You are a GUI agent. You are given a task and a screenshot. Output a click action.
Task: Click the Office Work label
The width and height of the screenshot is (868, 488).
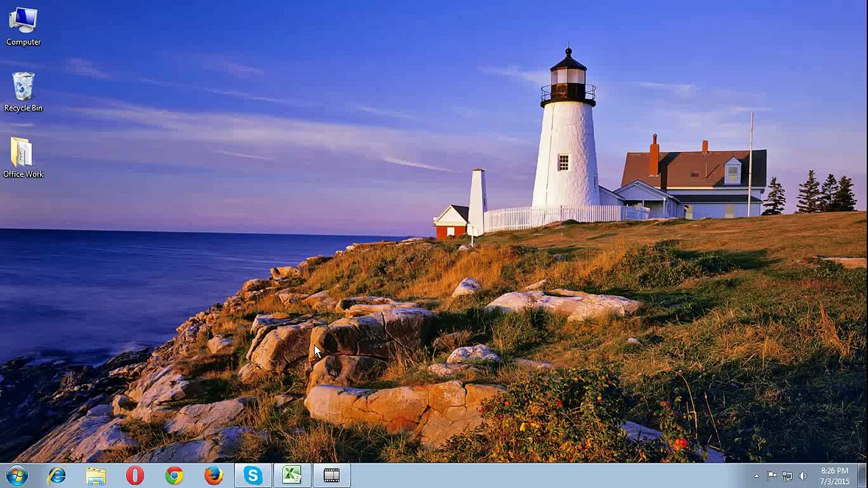23,174
